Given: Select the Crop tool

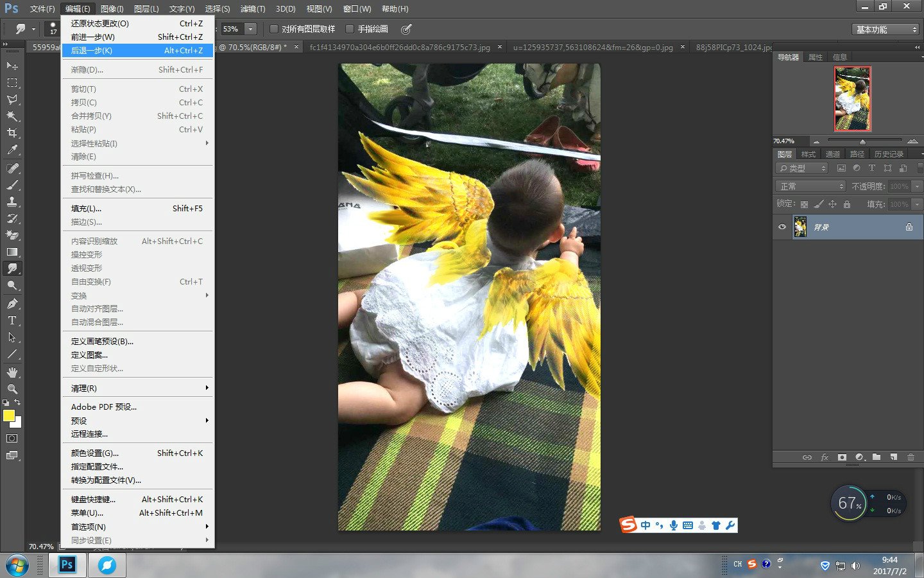Looking at the screenshot, I should [12, 133].
